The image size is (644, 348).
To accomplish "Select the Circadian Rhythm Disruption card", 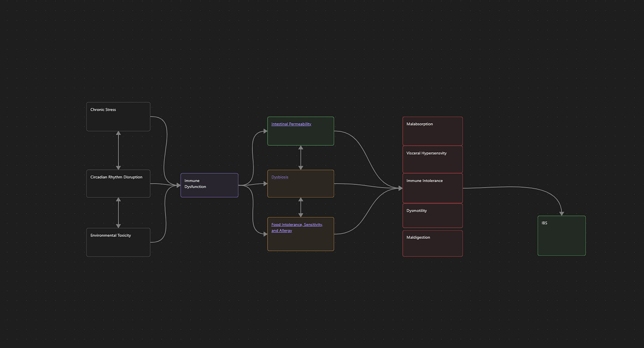I will [x=118, y=184].
